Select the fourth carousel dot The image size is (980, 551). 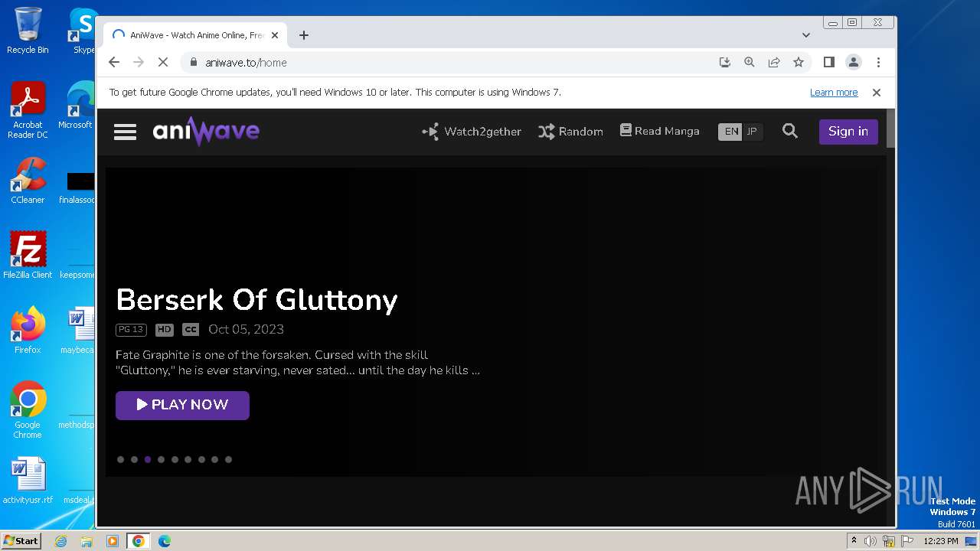[161, 460]
